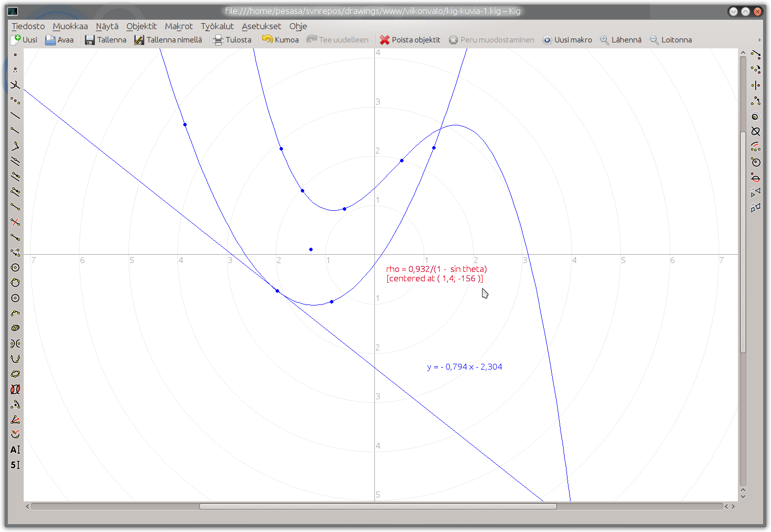Viewport: 771px width, 532px height.
Task: Click the red rho polar equation label
Action: point(437,274)
